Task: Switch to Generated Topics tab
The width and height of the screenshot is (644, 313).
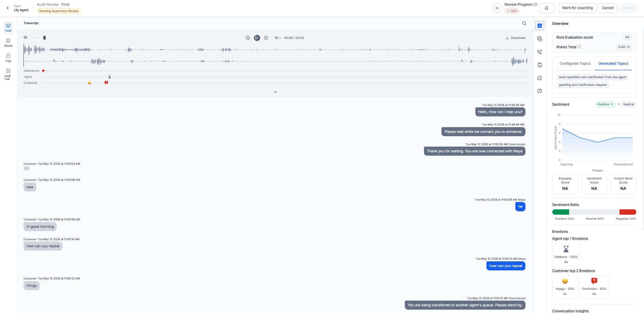Action: (613, 64)
